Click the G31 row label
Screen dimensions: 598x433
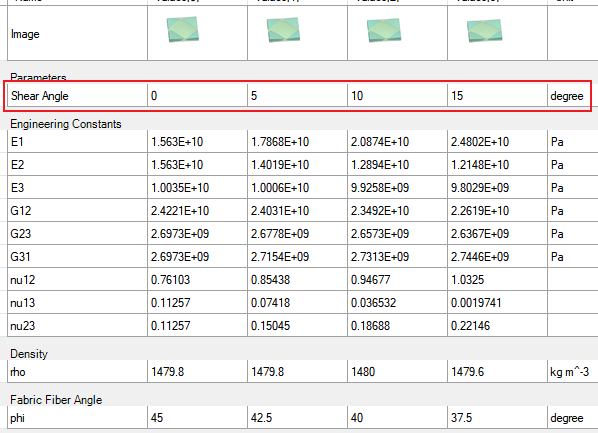click(x=21, y=256)
